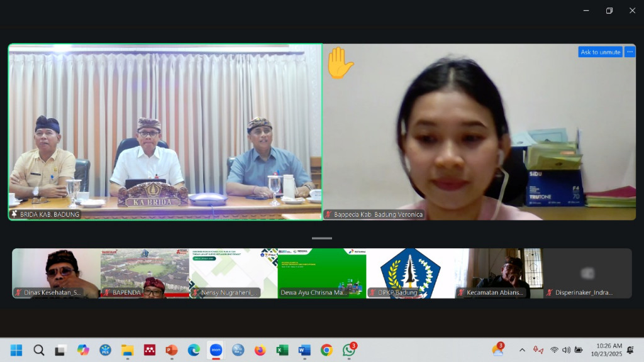Click the Ask to unmute button
This screenshot has height=362, width=644.
pos(600,52)
